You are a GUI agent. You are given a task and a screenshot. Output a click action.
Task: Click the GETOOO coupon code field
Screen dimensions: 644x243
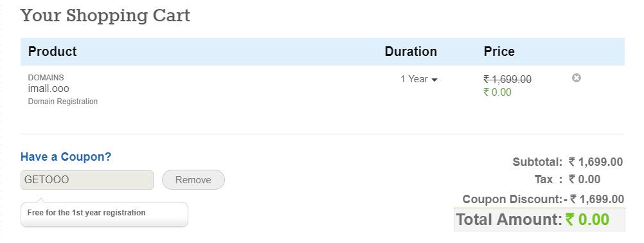click(x=87, y=180)
